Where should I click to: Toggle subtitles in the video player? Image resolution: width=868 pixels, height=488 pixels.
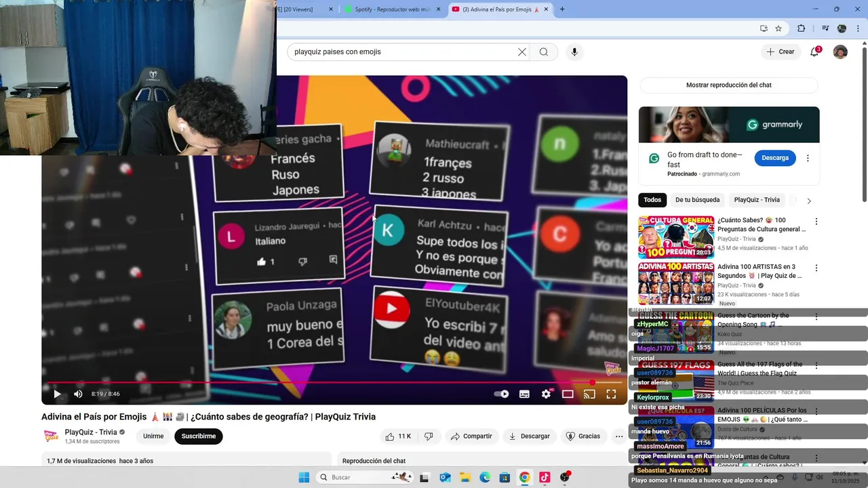point(524,394)
